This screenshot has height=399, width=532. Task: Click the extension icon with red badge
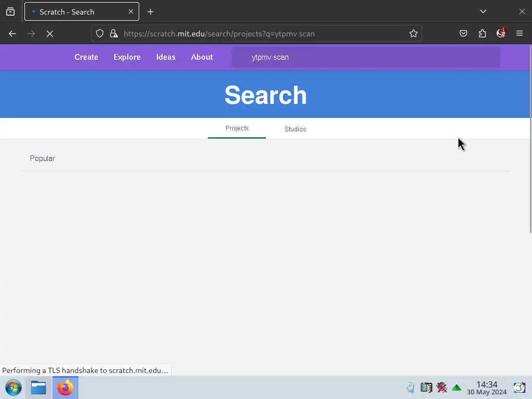[501, 33]
